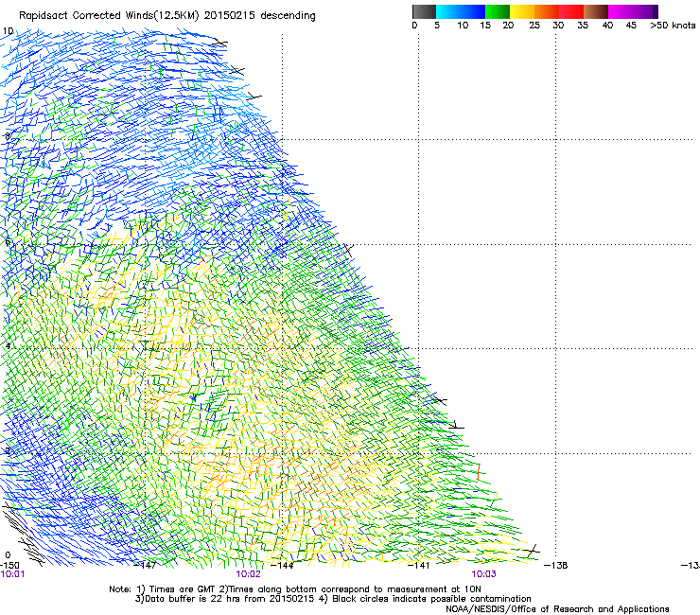Click the '-150' longitude axis label

(x=9, y=566)
